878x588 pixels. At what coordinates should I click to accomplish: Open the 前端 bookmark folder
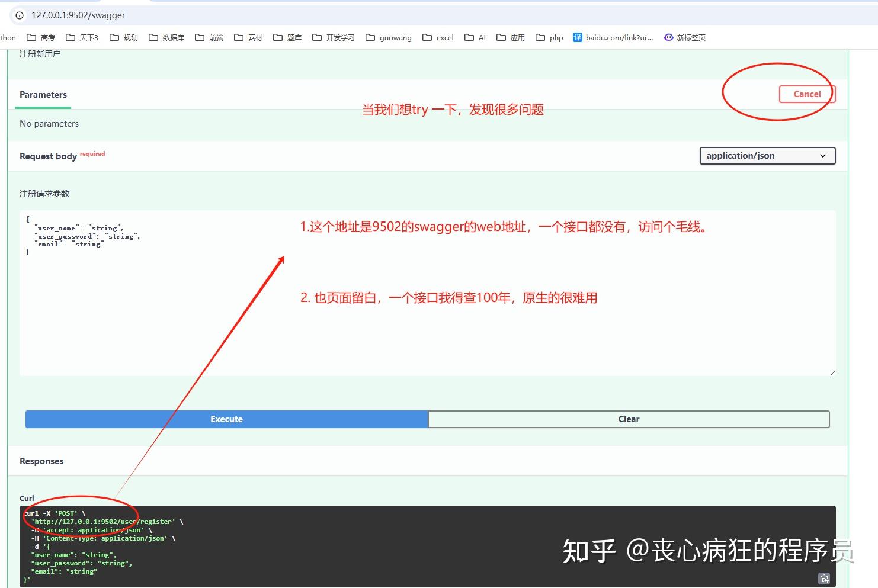(x=209, y=37)
